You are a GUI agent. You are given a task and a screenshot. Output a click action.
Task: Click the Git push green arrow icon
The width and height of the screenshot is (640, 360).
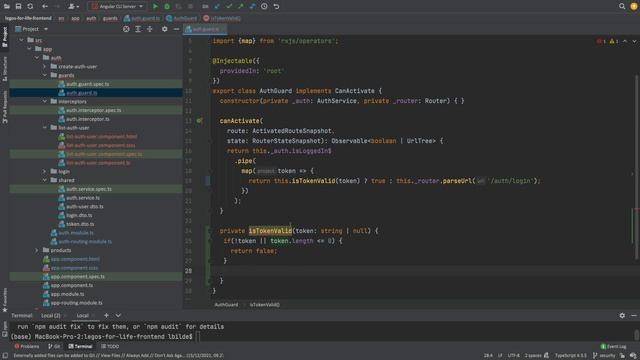click(241, 7)
